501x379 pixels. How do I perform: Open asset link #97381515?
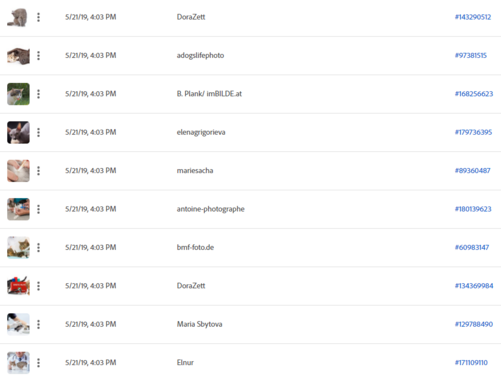(471, 55)
